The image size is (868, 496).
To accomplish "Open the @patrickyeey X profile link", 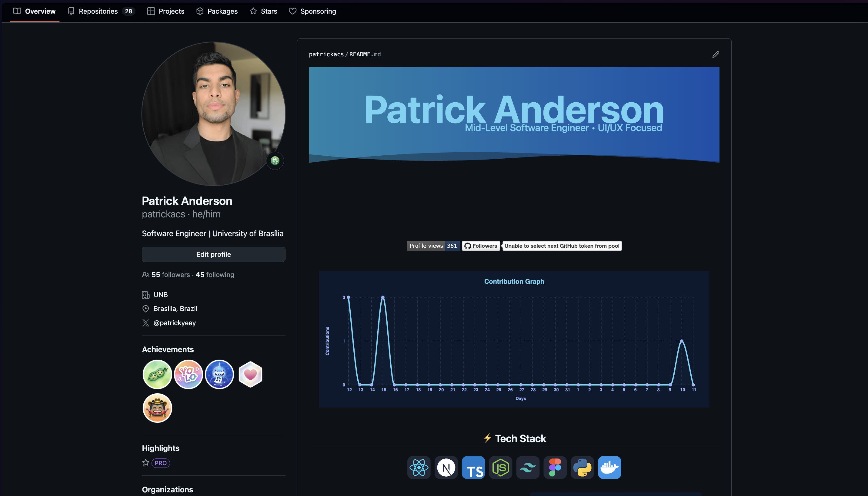I will click(175, 322).
